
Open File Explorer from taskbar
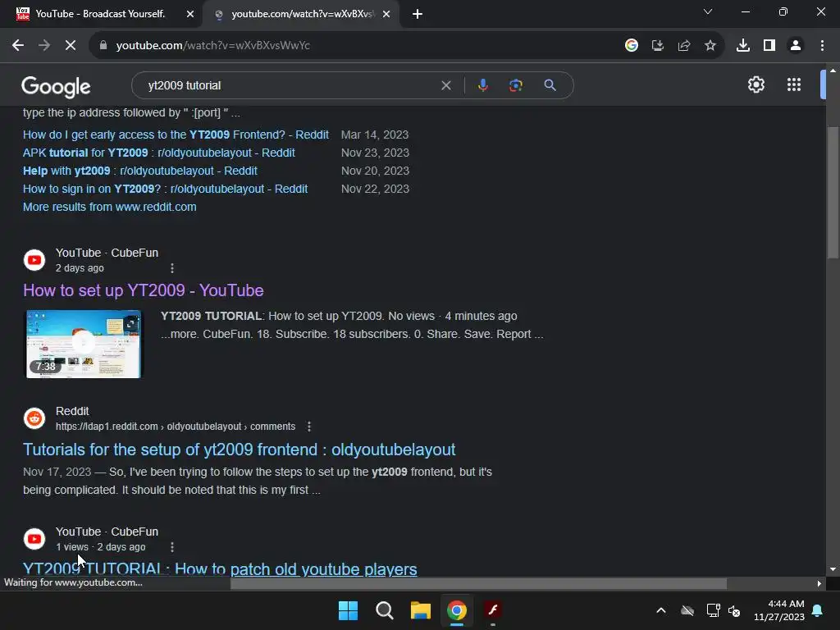[x=421, y=610]
